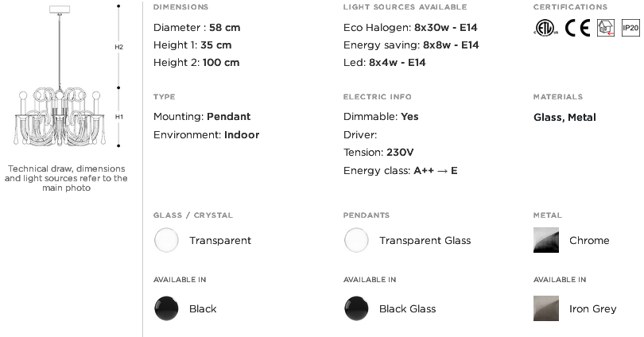Click the Eco Halogen 8x30w light source
The image size is (644, 337).
click(410, 28)
